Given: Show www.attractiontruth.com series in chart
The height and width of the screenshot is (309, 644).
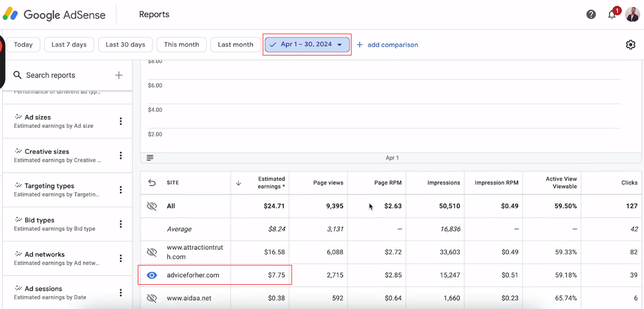Looking at the screenshot, I should 152,252.
